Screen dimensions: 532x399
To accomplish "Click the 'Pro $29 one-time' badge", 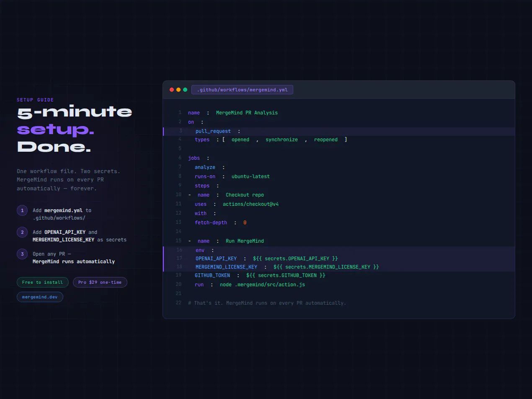I will tap(100, 282).
